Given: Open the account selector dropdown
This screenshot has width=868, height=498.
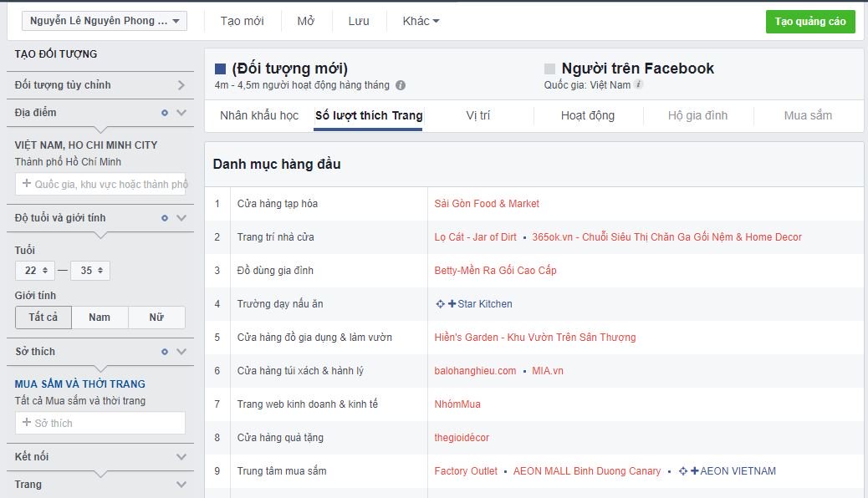Looking at the screenshot, I should (x=104, y=21).
